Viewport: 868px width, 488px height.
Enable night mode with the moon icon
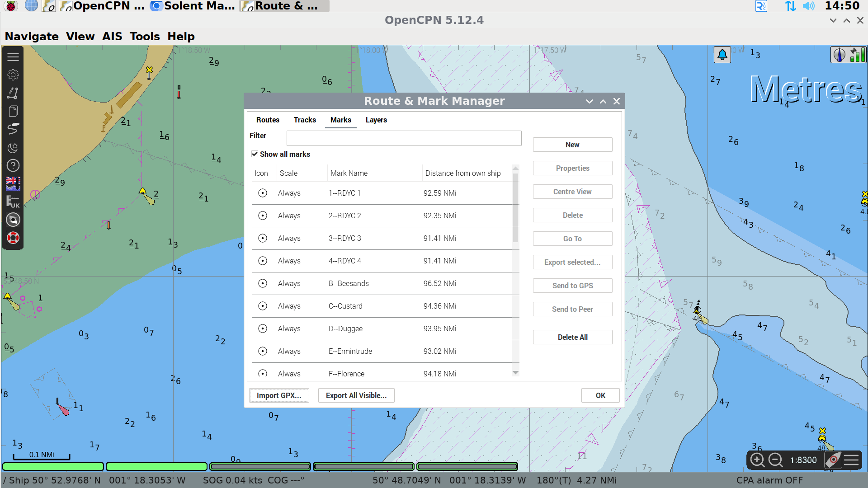[13, 147]
